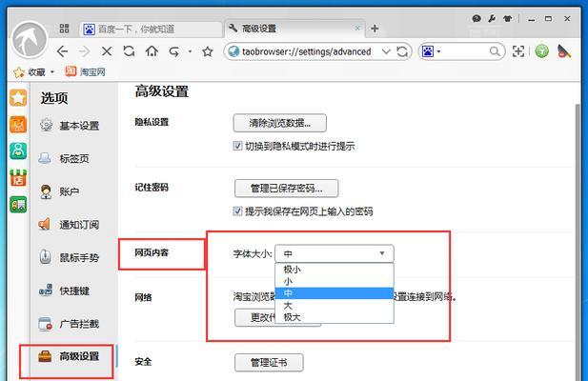Viewport: 588px width, 381px height.
Task: Open the search engine selector arrow
Action: (438, 51)
